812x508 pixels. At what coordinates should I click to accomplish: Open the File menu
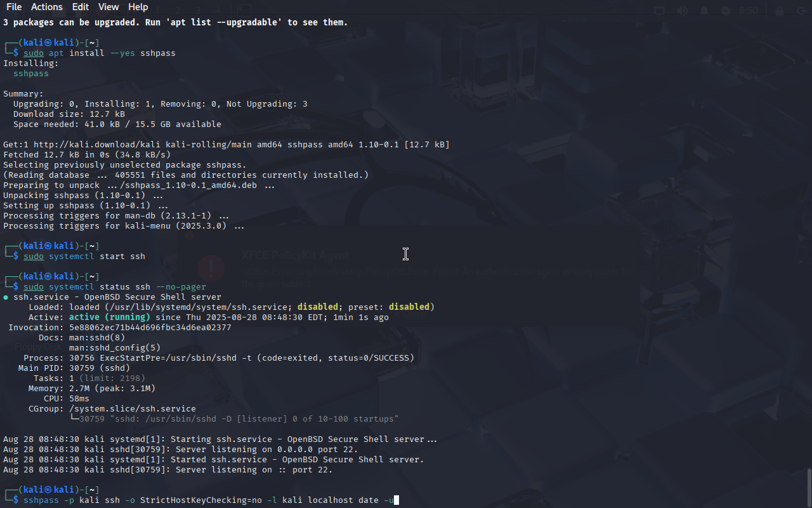[x=14, y=7]
